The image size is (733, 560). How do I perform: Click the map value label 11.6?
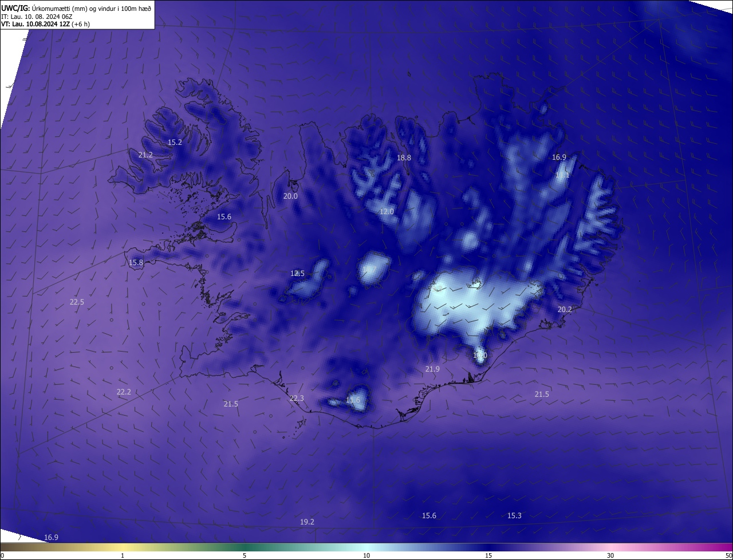click(x=353, y=400)
